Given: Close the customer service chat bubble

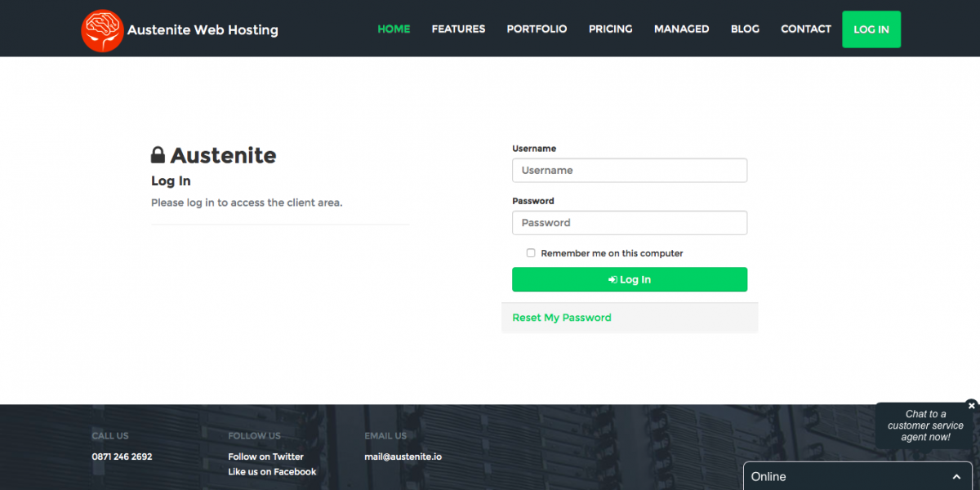Looking at the screenshot, I should pyautogui.click(x=971, y=405).
